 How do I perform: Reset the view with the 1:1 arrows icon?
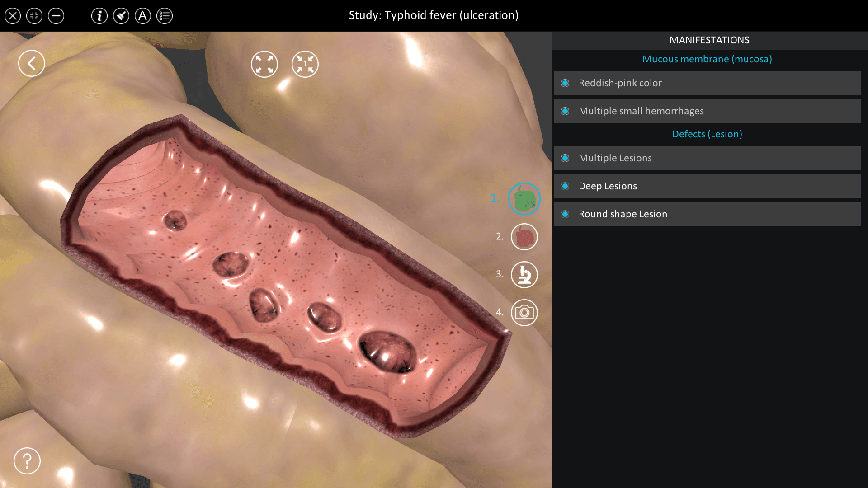(305, 64)
